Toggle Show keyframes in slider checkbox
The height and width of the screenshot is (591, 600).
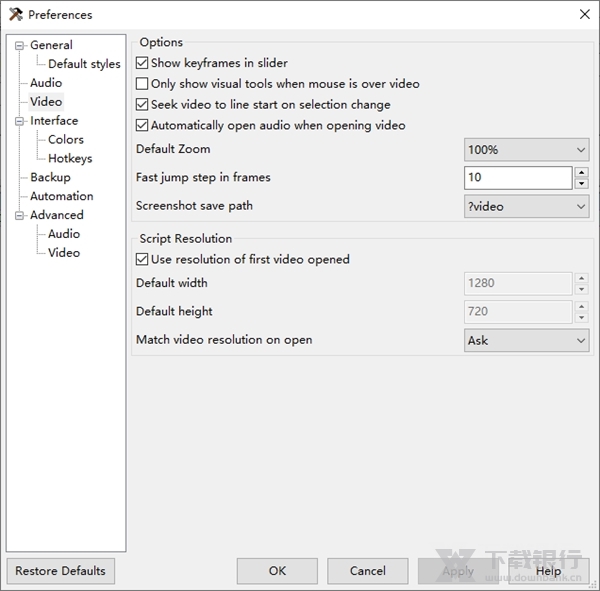tap(142, 63)
